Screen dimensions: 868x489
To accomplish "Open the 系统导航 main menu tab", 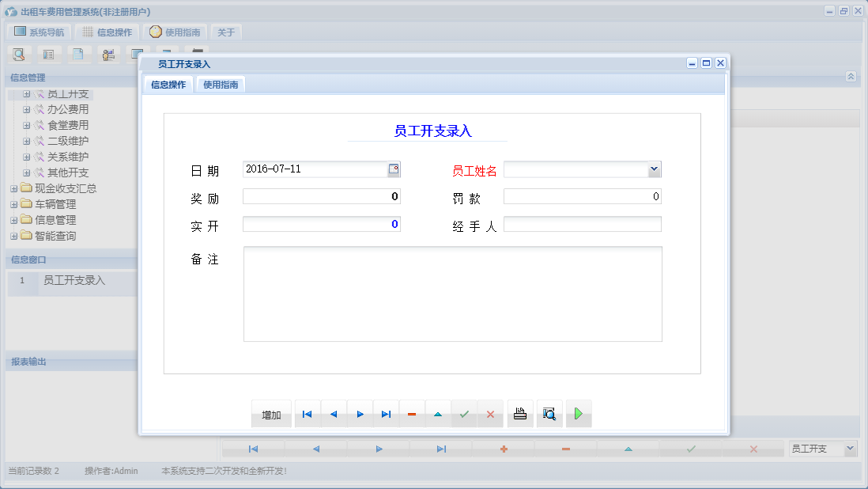I will (40, 32).
